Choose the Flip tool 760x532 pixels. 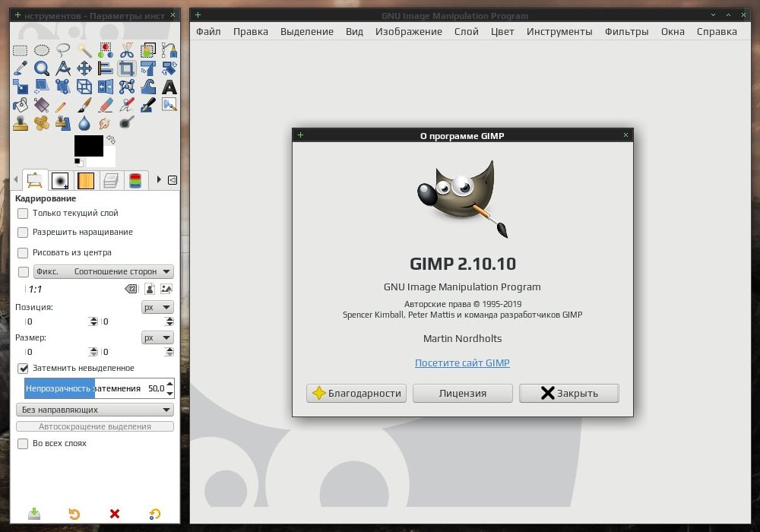[105, 87]
